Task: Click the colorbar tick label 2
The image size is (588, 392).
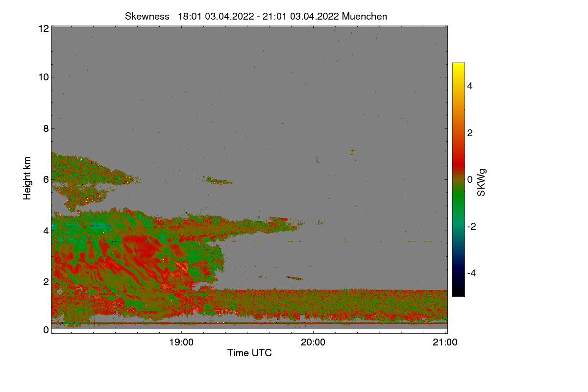Action: pyautogui.click(x=471, y=133)
